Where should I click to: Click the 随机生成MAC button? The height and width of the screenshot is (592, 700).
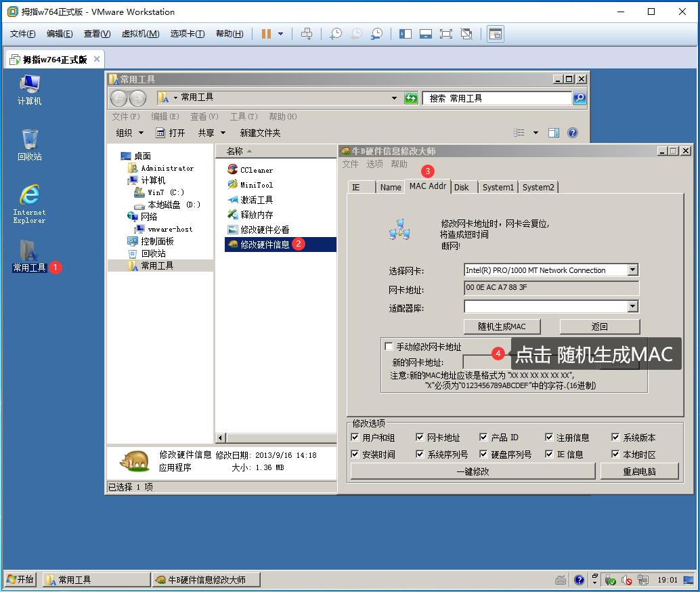pyautogui.click(x=502, y=326)
